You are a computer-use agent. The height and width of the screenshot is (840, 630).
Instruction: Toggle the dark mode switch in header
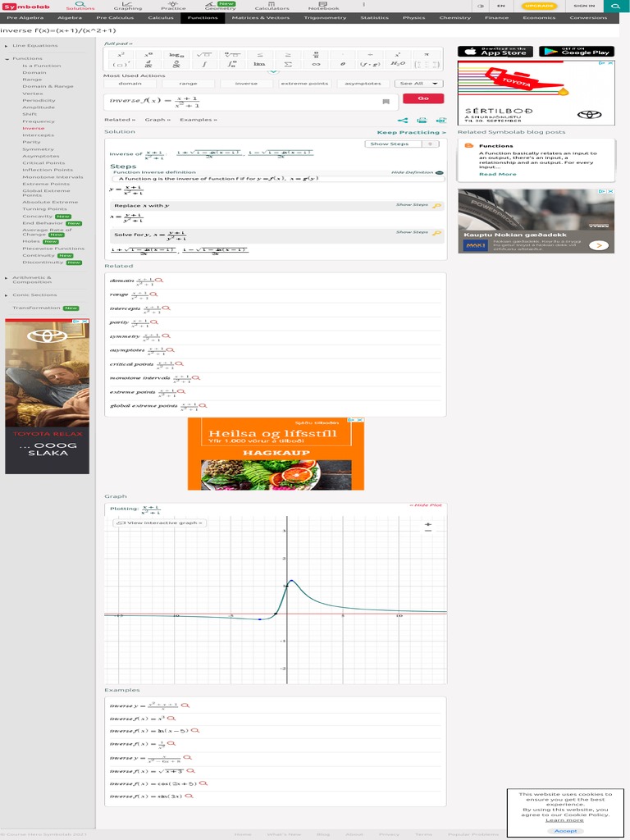pyautogui.click(x=481, y=6)
